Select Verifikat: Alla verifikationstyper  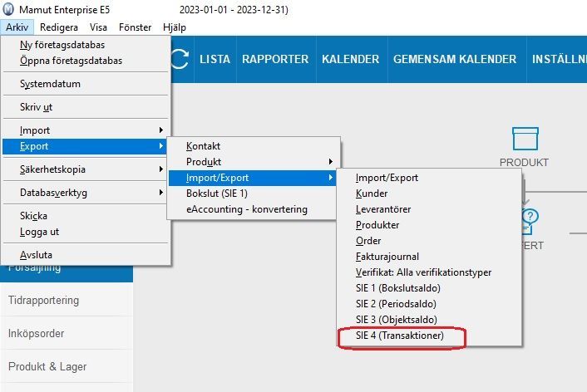click(x=429, y=272)
